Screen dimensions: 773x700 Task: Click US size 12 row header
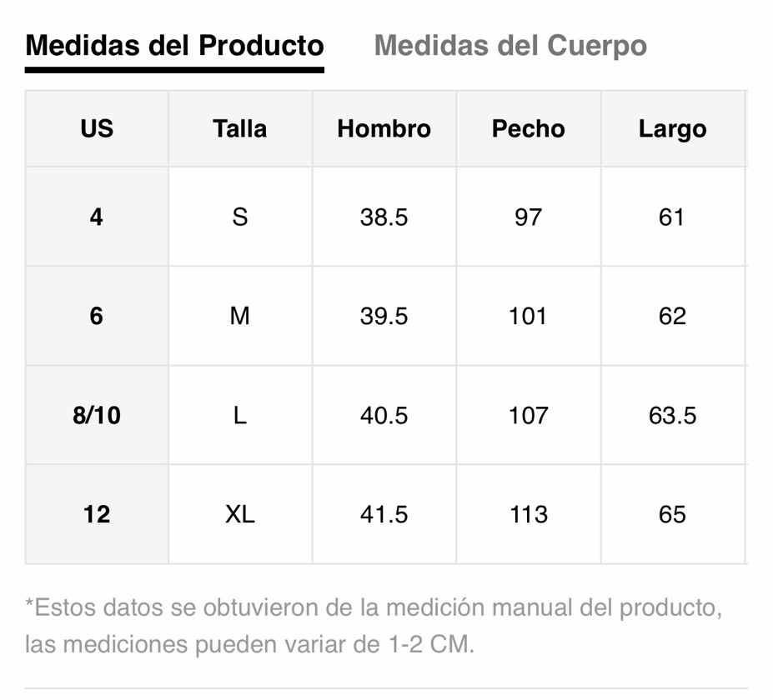(97, 514)
